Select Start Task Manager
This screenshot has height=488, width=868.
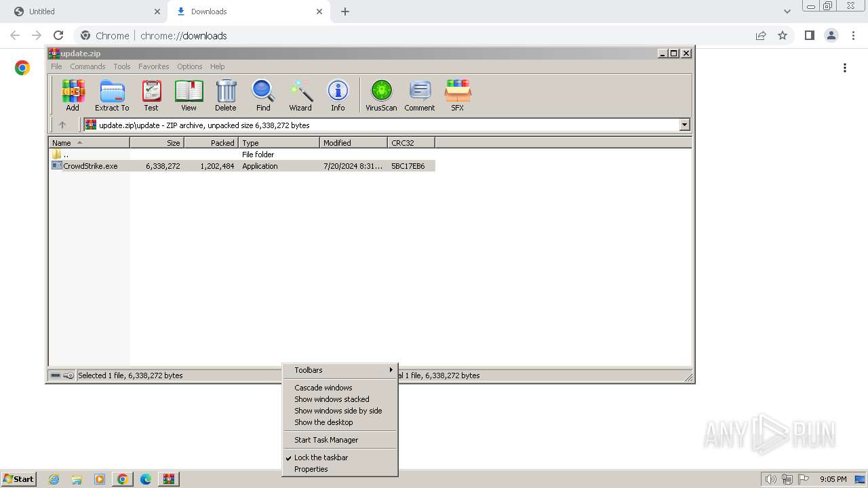pos(340,440)
